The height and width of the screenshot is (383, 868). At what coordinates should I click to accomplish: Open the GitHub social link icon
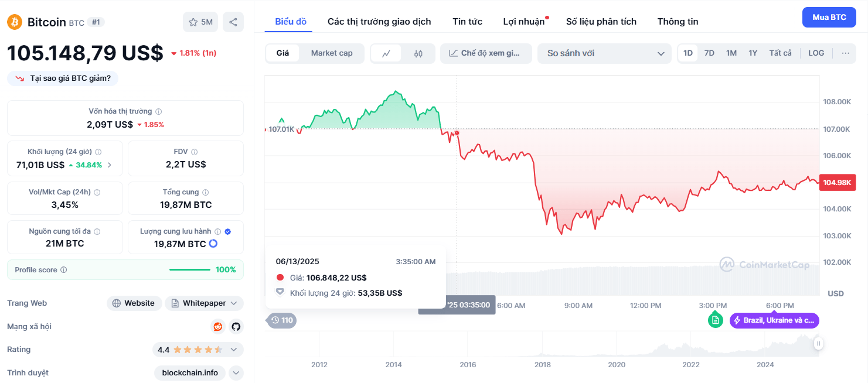[236, 326]
